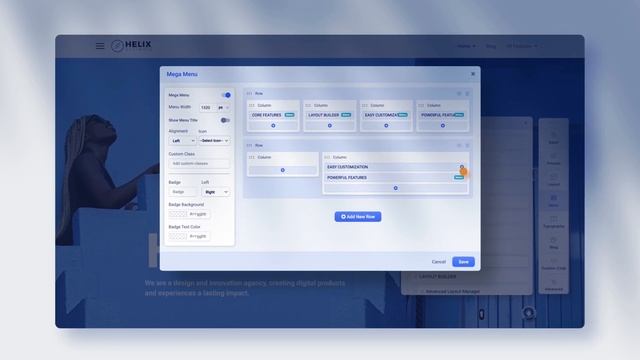Click plus under the top-row EASY CUSTOMIZATION column

(x=386, y=126)
